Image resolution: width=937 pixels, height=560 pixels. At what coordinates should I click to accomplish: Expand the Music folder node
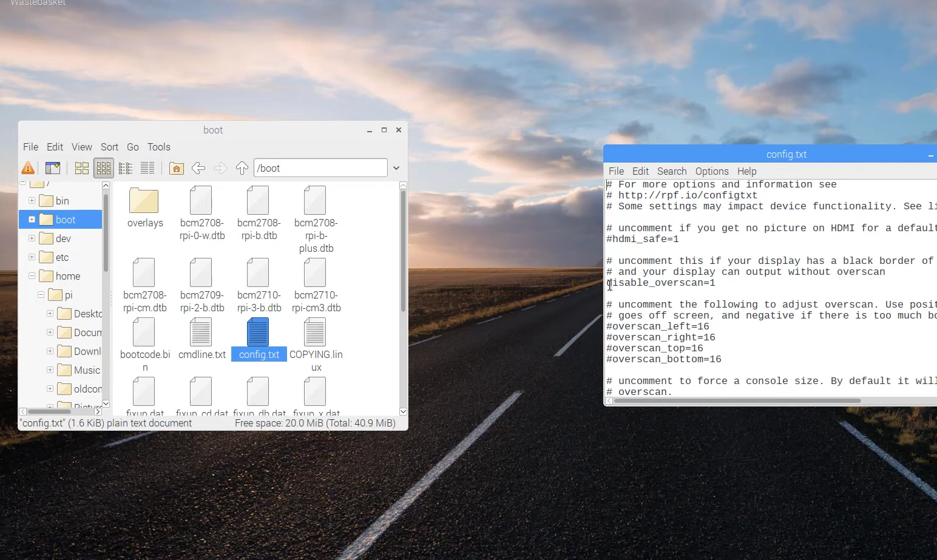pos(50,370)
